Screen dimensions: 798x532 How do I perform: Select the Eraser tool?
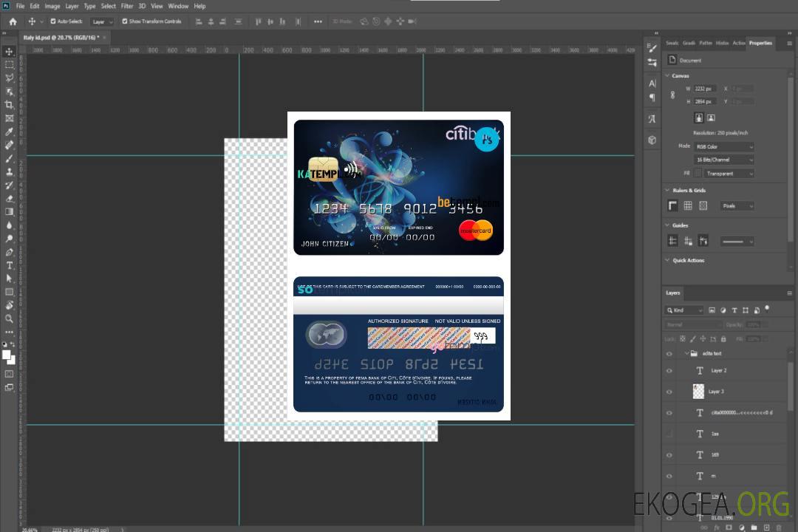pyautogui.click(x=9, y=199)
